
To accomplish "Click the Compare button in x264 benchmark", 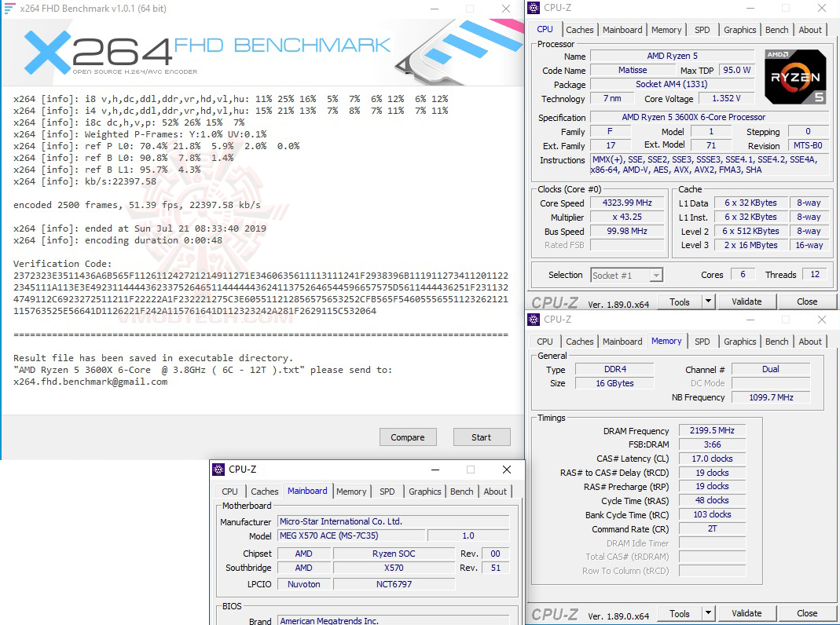I will coord(408,437).
